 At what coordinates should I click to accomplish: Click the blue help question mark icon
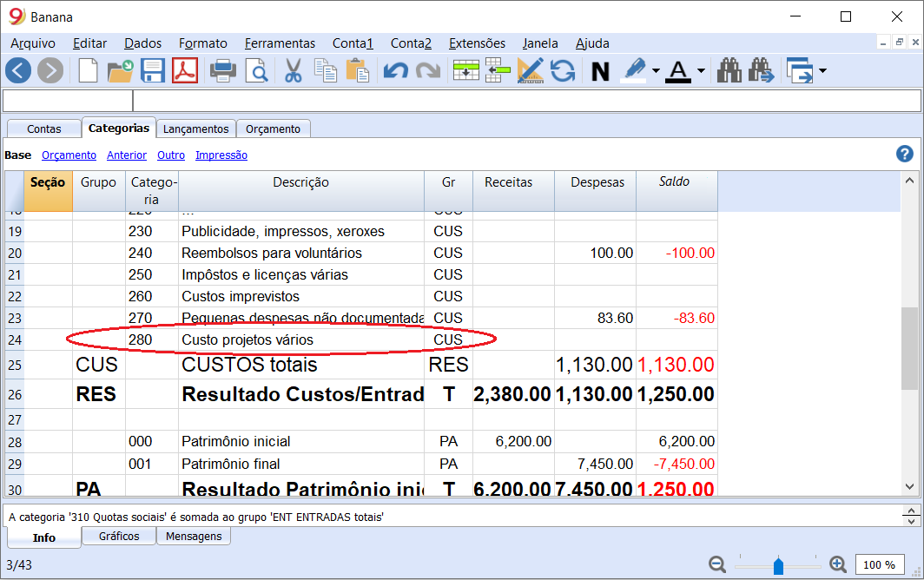pyautogui.click(x=905, y=154)
